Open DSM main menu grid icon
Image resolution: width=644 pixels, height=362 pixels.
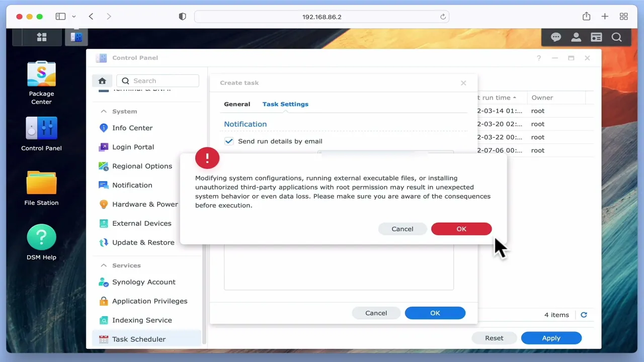pyautogui.click(x=42, y=37)
